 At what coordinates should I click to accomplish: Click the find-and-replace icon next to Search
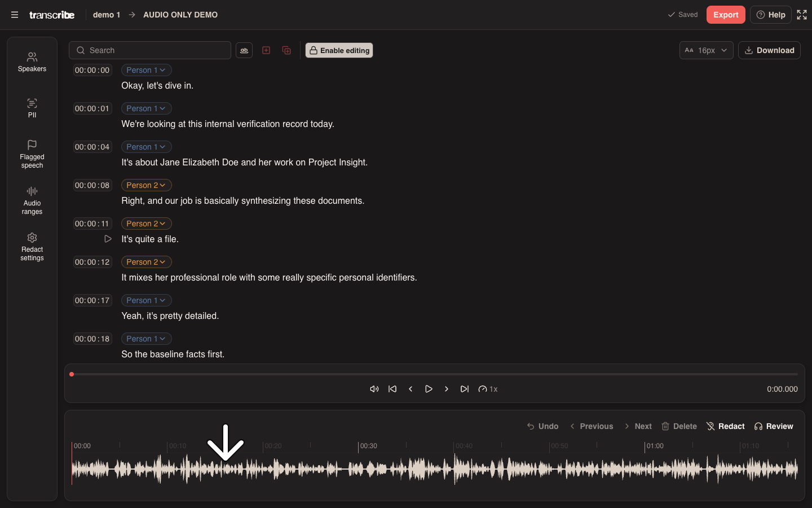[244, 50]
